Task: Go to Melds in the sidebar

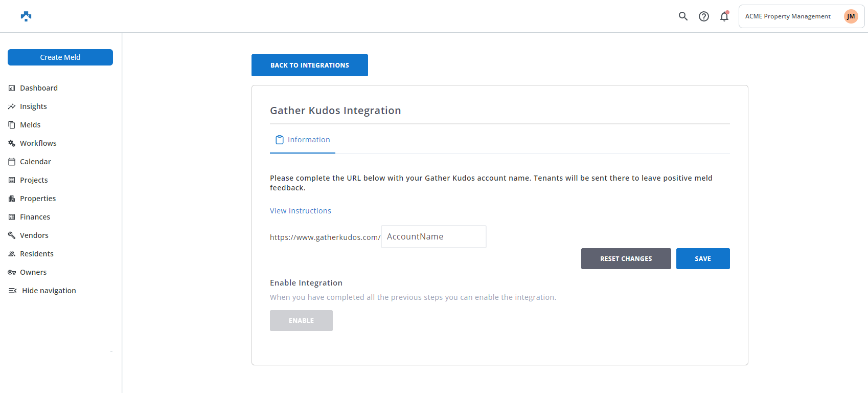Action: tap(30, 125)
